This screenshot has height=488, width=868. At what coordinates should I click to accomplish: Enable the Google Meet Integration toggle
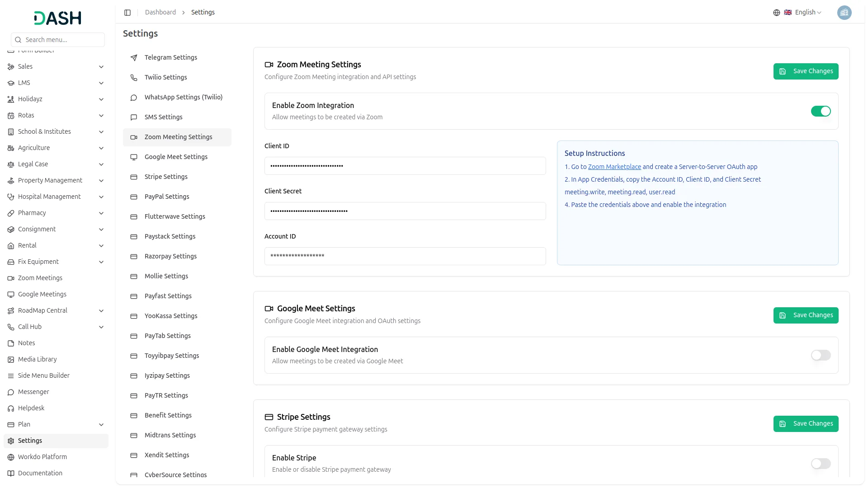(821, 355)
